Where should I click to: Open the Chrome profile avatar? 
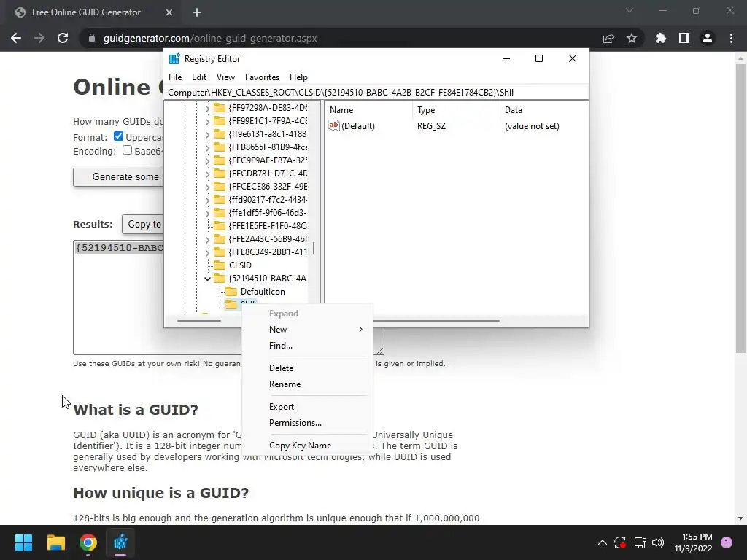click(x=708, y=38)
